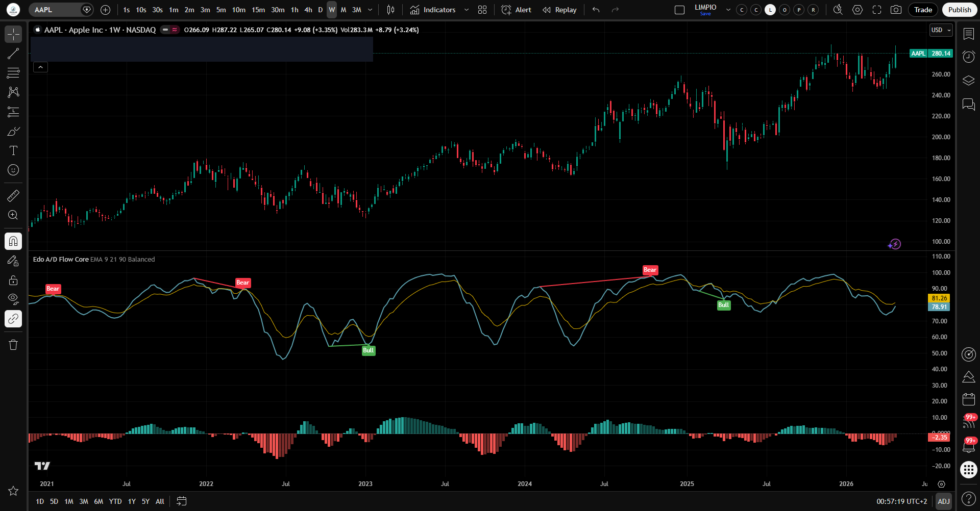Take a chart snapshot with camera icon
Screen dimensions: 980x511
[896, 10]
